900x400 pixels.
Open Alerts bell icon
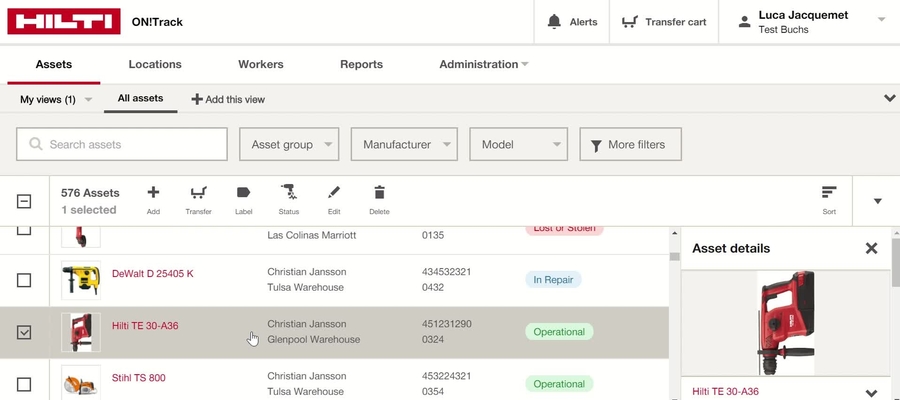554,22
